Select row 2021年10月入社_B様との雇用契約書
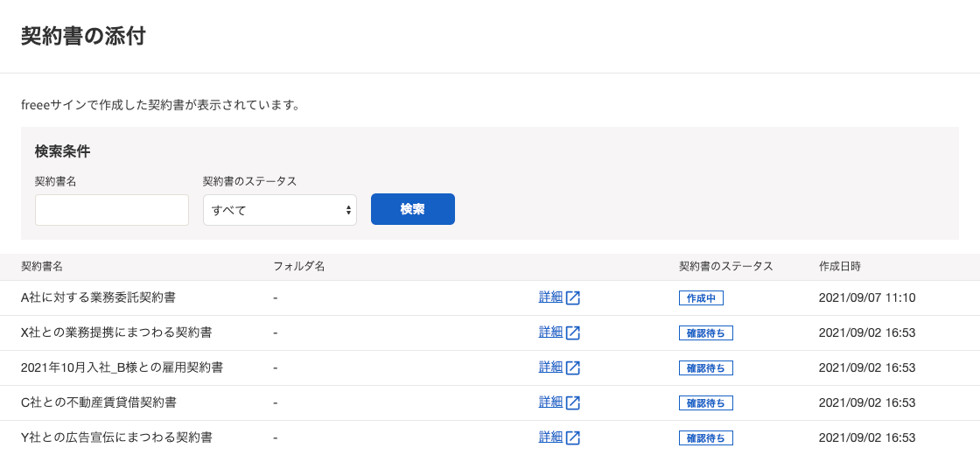The height and width of the screenshot is (455, 980). point(490,368)
